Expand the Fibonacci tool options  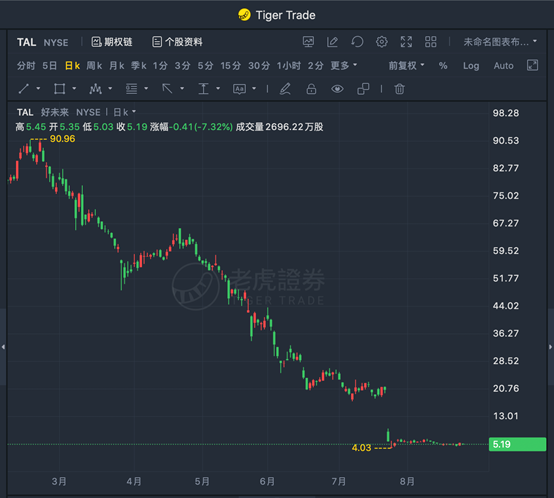click(x=146, y=89)
